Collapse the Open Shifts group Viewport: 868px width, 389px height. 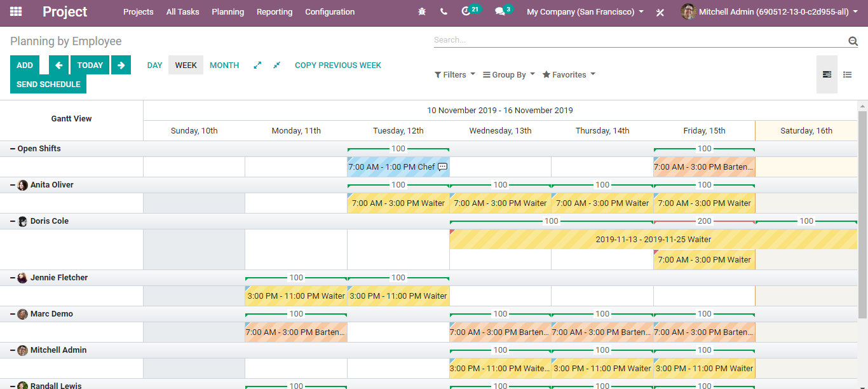(13, 149)
